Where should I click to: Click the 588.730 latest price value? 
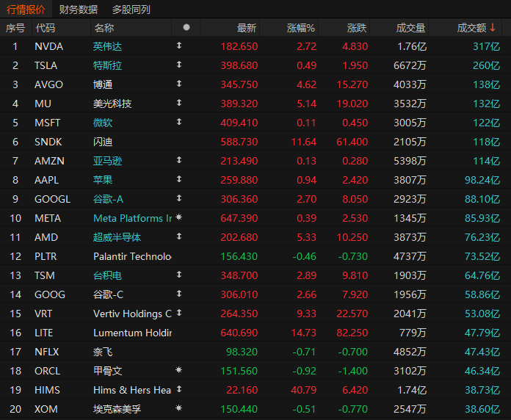[x=239, y=142]
